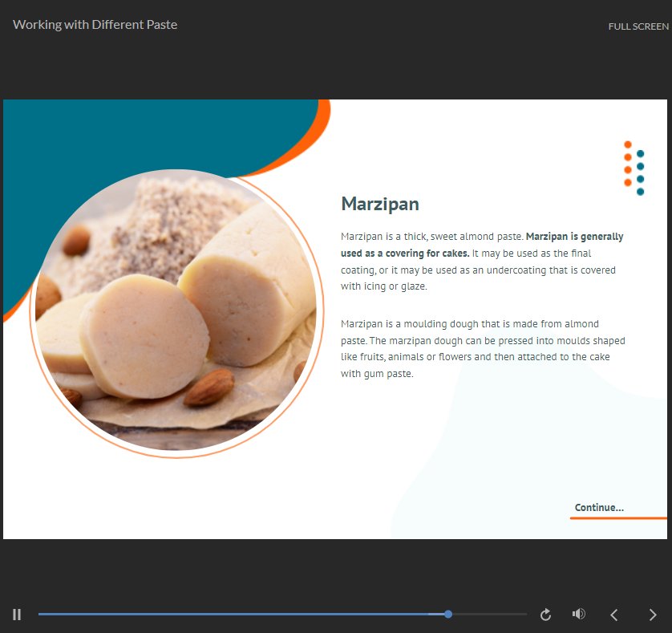Click the circular marzipan photo

[x=176, y=313]
